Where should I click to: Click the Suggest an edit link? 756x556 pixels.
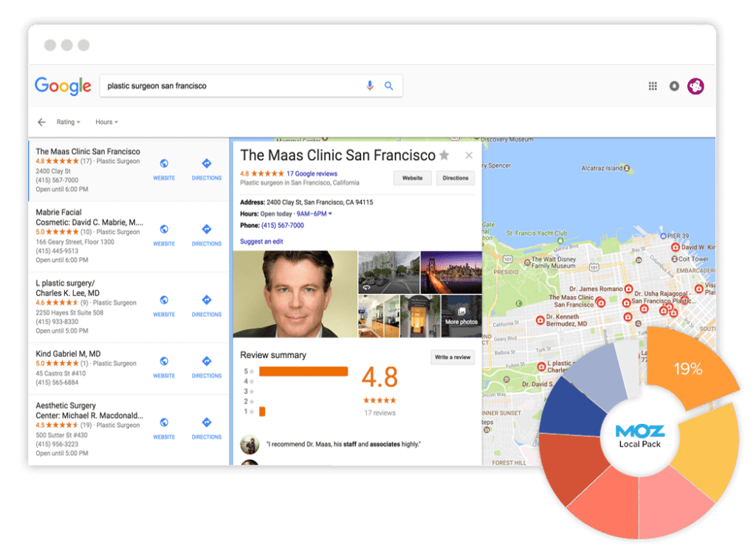261,241
